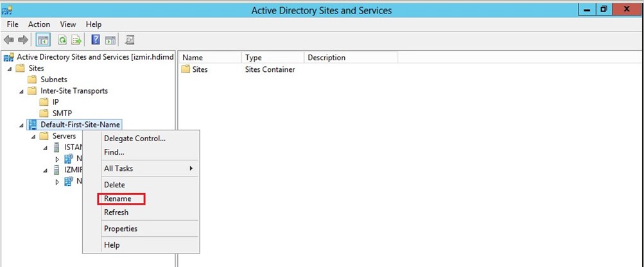Collapse the Inter-Site Transports node
644x267 pixels.
tap(21, 91)
